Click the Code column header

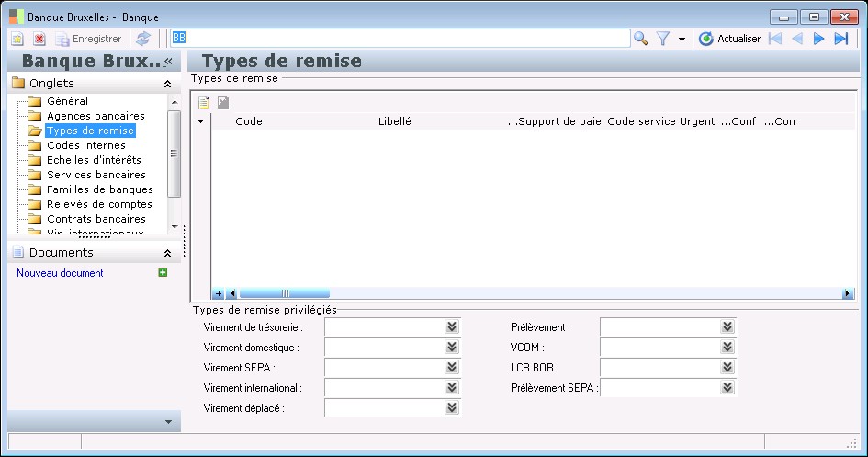[249, 121]
